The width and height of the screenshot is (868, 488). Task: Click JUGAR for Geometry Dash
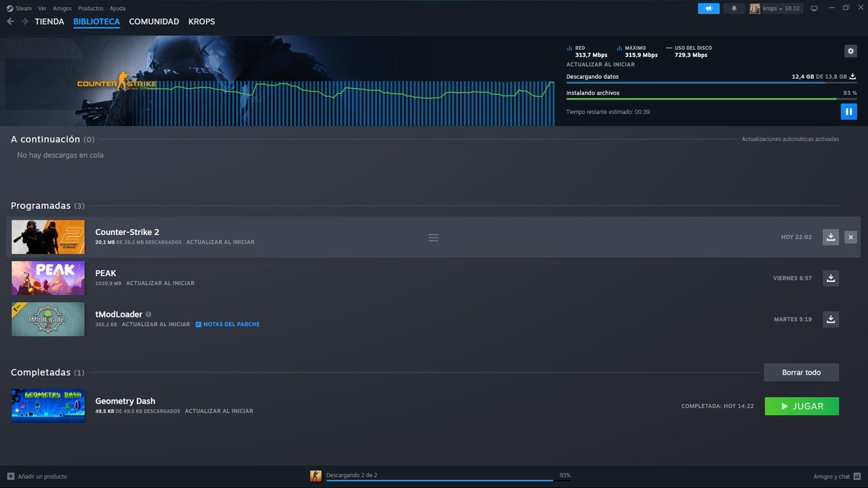click(801, 406)
